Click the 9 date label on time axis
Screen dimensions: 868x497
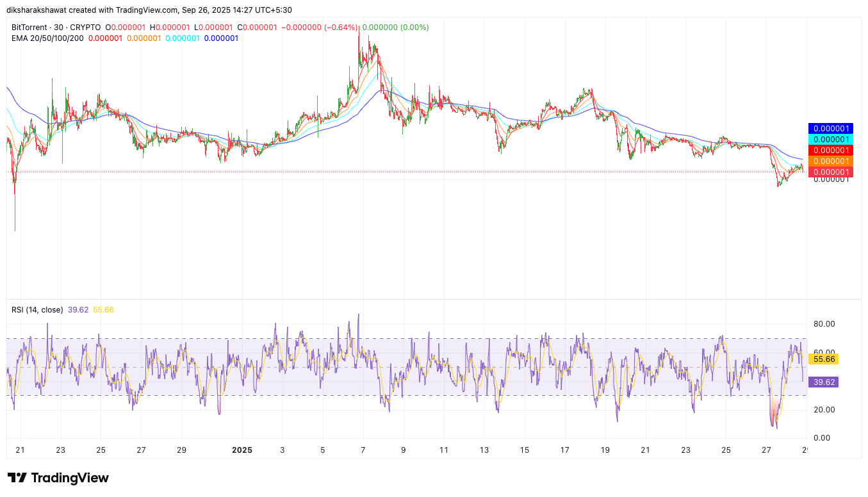(x=403, y=450)
